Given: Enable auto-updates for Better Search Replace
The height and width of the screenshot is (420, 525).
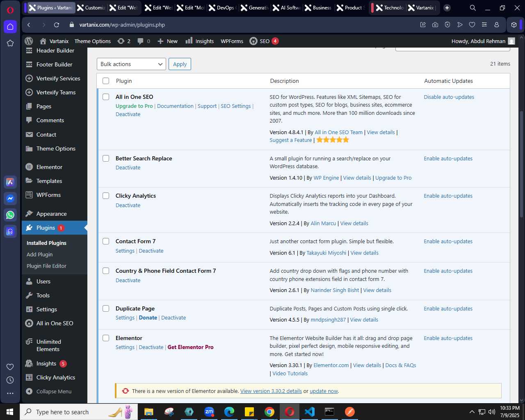Looking at the screenshot, I should (448, 158).
